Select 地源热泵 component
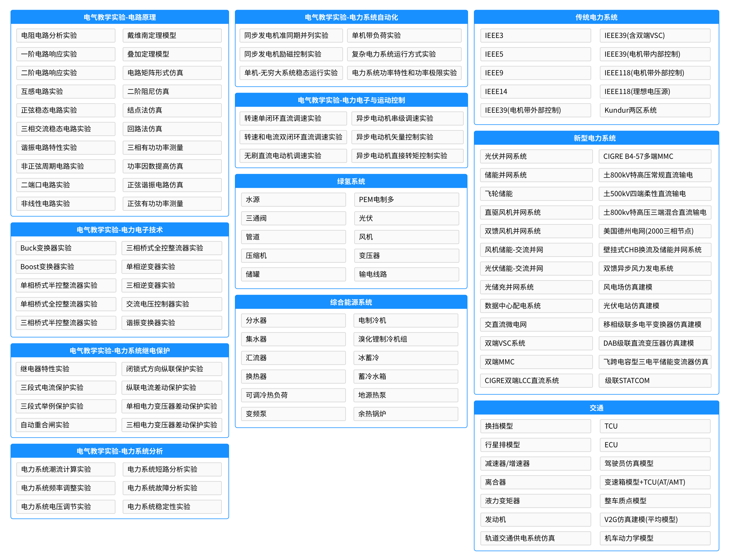The height and width of the screenshot is (560, 731). (x=406, y=395)
